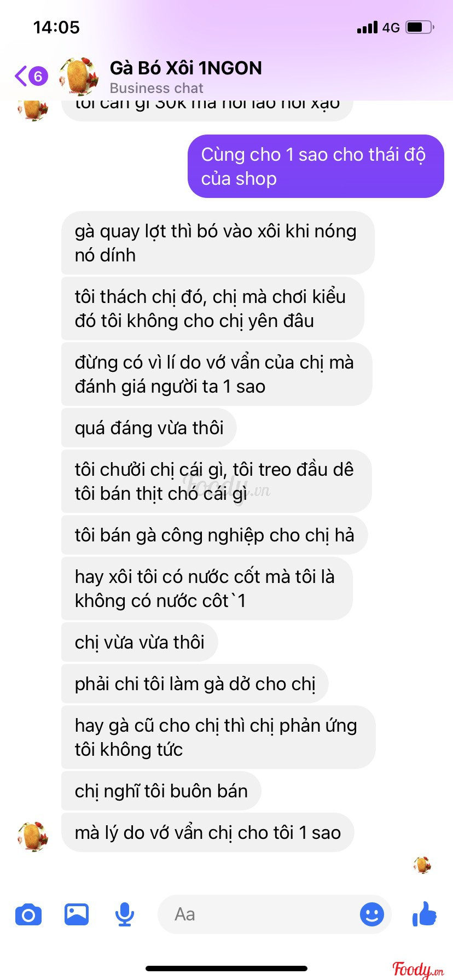The image size is (453, 980).
Task: Select message 'chị vừa vừa thôi'
Action: (140, 642)
